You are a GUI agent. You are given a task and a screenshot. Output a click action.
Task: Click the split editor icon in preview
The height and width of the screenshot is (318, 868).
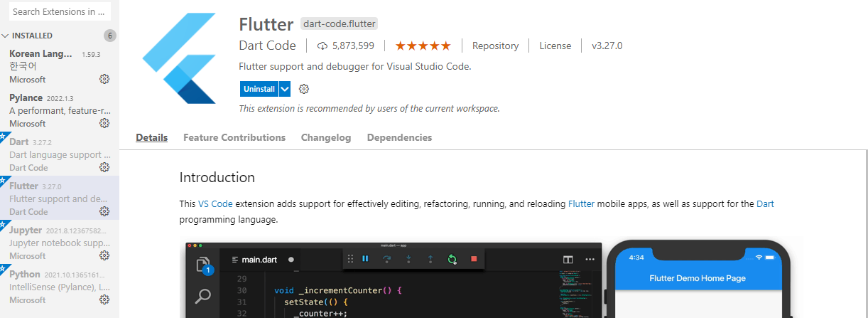point(568,260)
